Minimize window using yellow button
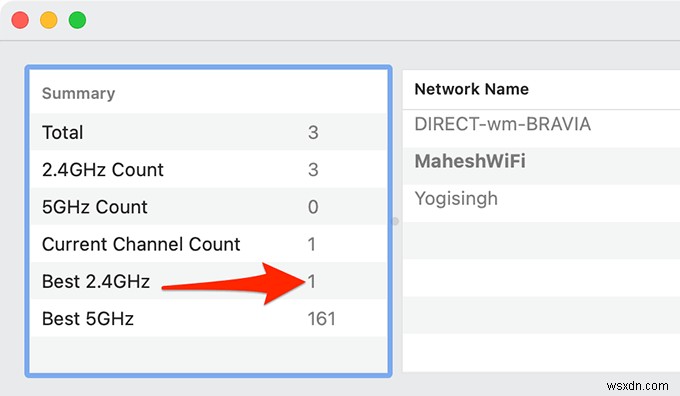Viewport: 680px width, 396px height. [49, 20]
